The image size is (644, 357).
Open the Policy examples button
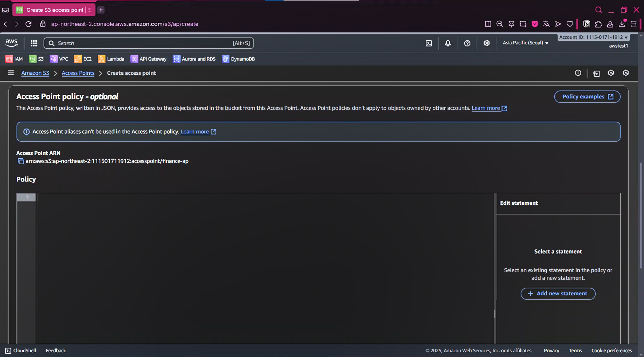click(587, 97)
